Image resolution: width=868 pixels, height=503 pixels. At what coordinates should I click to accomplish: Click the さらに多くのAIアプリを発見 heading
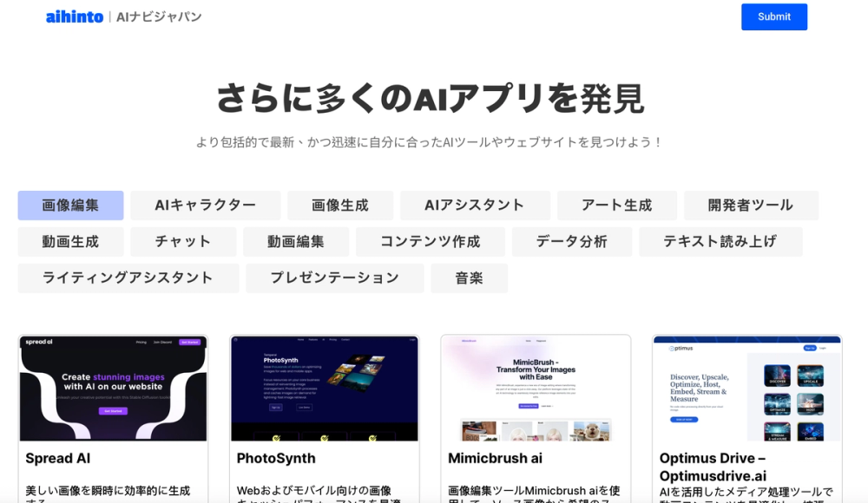431,99
